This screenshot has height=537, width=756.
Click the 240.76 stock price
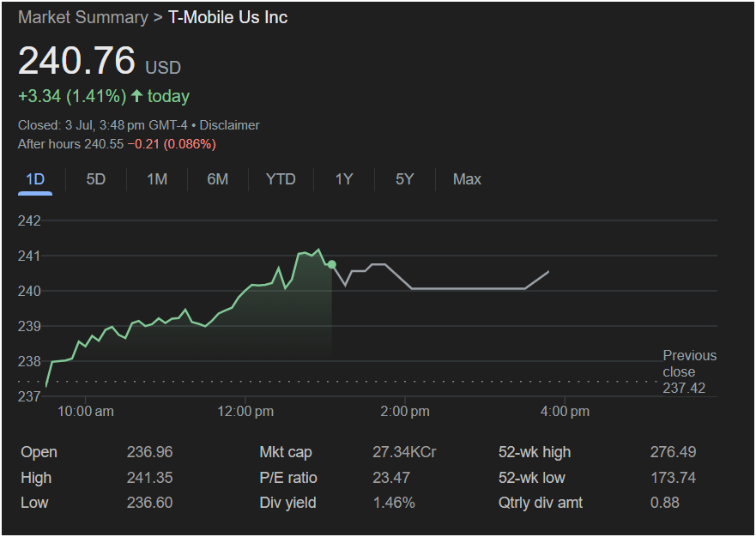[x=76, y=60]
